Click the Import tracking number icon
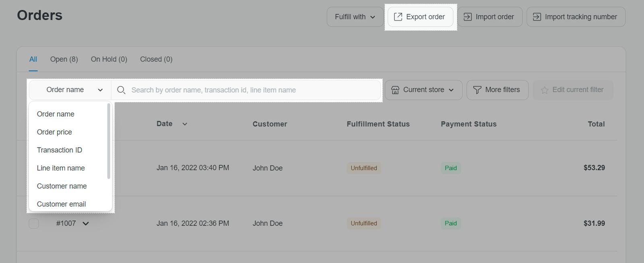The image size is (644, 263). coord(537,17)
